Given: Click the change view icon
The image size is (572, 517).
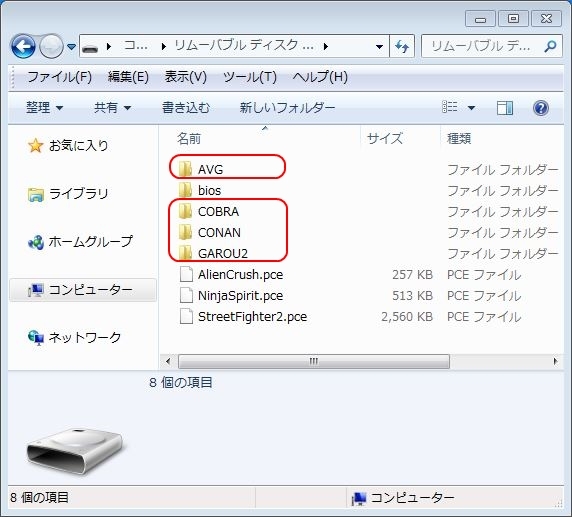Looking at the screenshot, I should 449,107.
